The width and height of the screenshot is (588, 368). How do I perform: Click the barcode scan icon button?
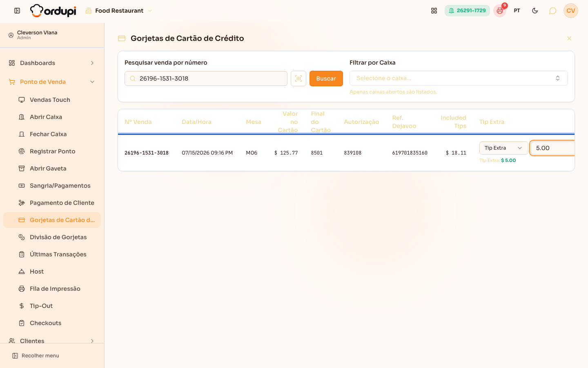coord(298,79)
